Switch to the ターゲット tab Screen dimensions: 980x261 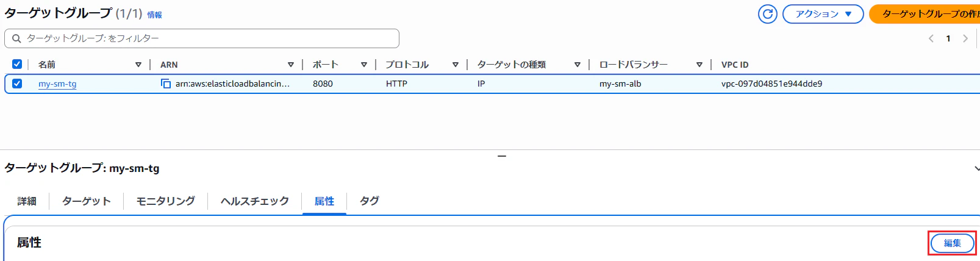pos(87,201)
